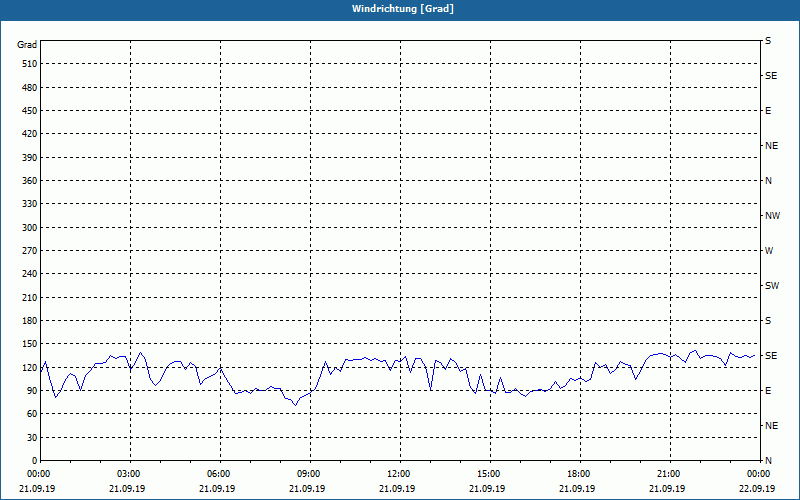The image size is (800, 500).
Task: Click the 90 y-axis value
Action: click(32, 390)
